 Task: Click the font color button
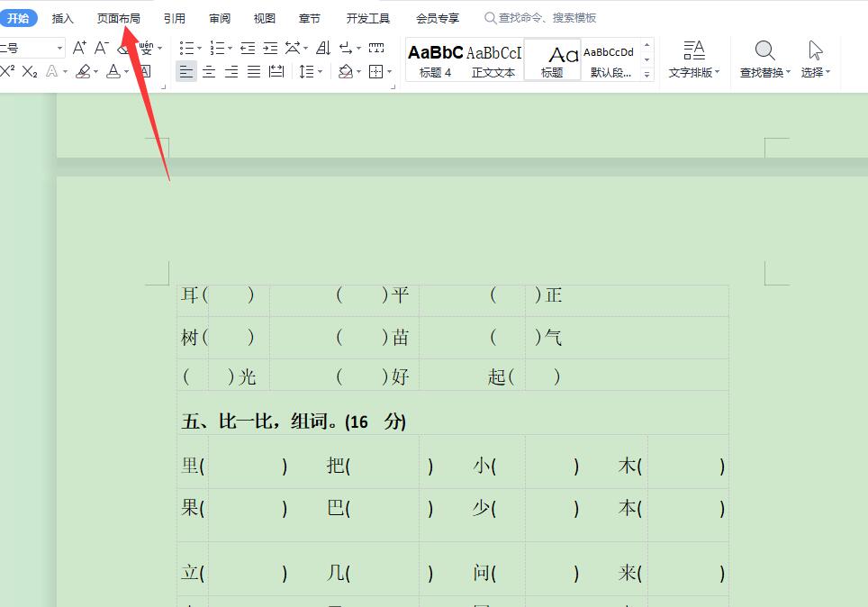(x=113, y=71)
